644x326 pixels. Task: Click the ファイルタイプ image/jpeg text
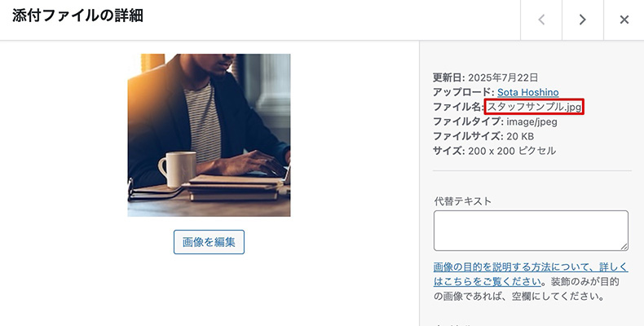[495, 121]
